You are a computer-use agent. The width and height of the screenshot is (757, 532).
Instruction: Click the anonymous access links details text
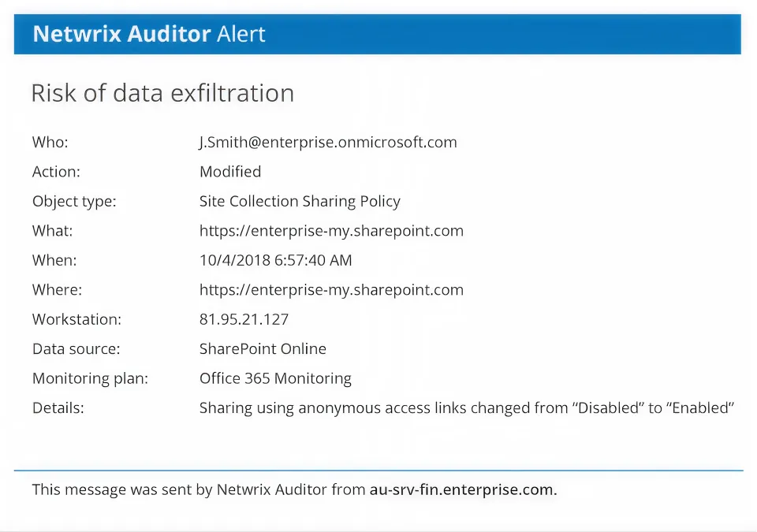tap(467, 408)
